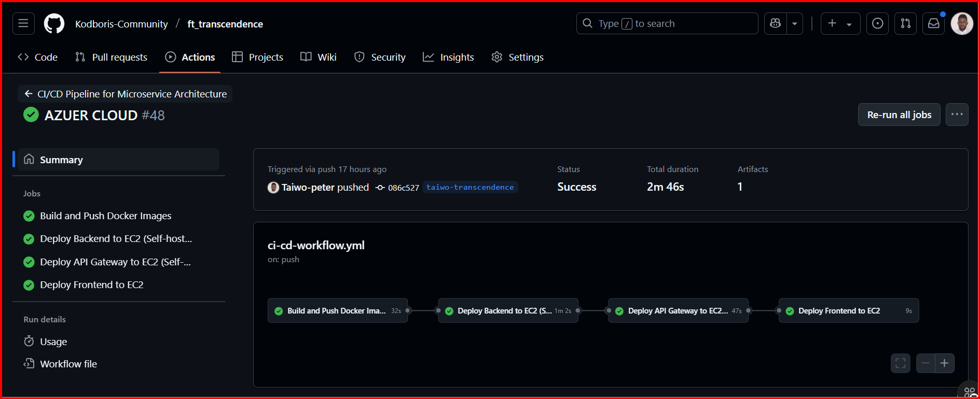This screenshot has height=399, width=980.
Task: Open the ft_transcendence repository link
Action: click(x=225, y=24)
